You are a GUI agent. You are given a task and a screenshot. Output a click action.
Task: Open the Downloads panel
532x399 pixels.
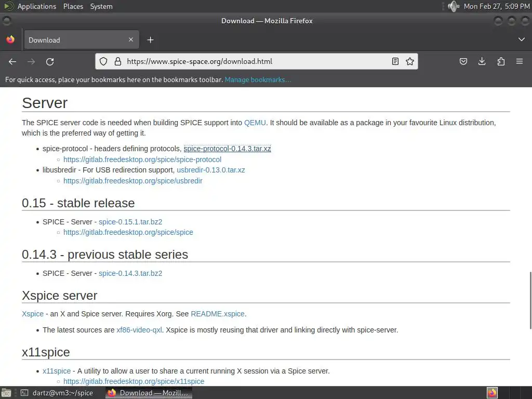tap(482, 61)
